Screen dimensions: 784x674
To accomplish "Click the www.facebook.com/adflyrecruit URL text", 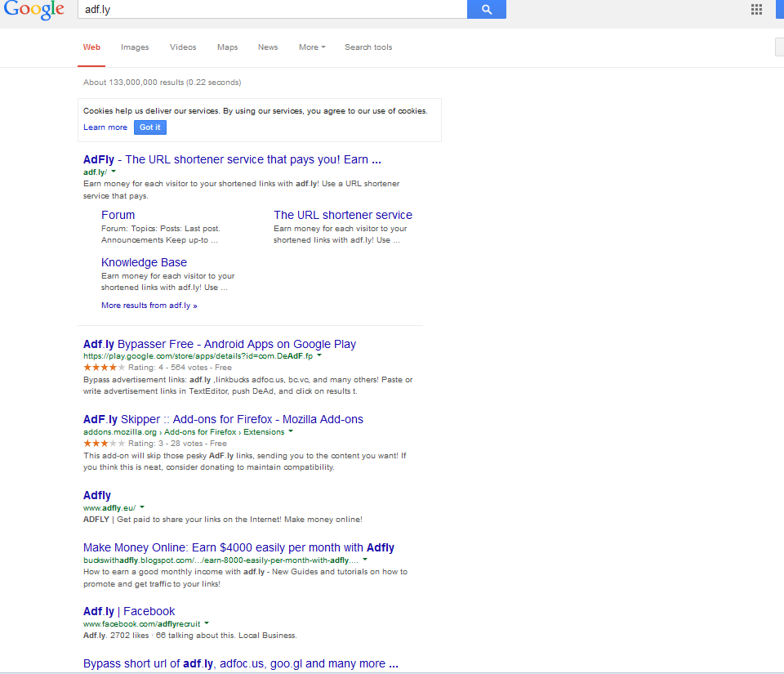I will (141, 624).
